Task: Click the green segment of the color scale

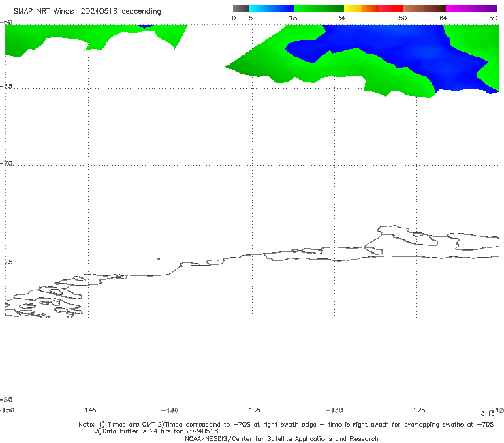Action: tap(319, 8)
